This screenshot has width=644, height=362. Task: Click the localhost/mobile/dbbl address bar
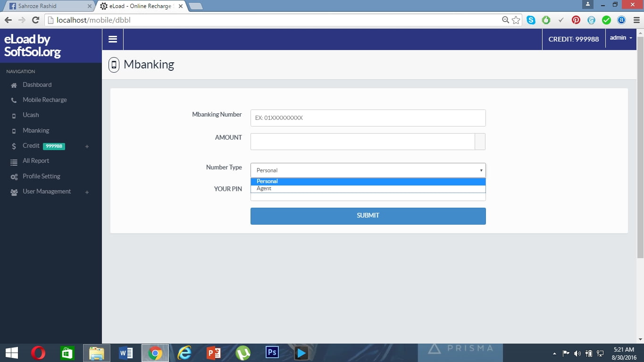tap(274, 20)
